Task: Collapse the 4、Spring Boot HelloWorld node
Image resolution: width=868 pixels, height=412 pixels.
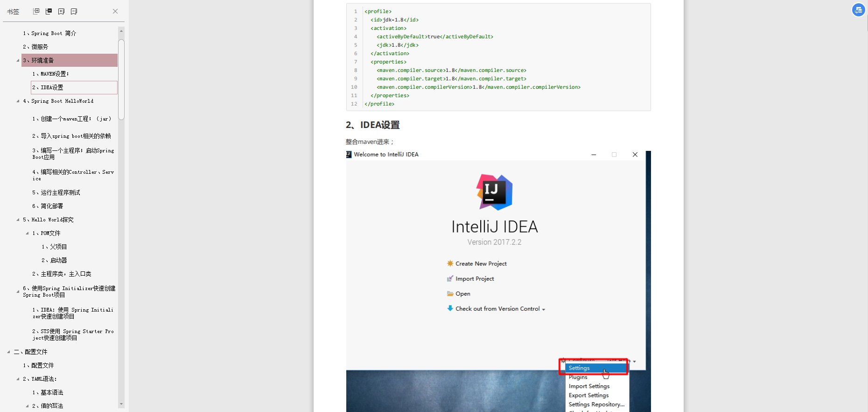Action: (18, 101)
